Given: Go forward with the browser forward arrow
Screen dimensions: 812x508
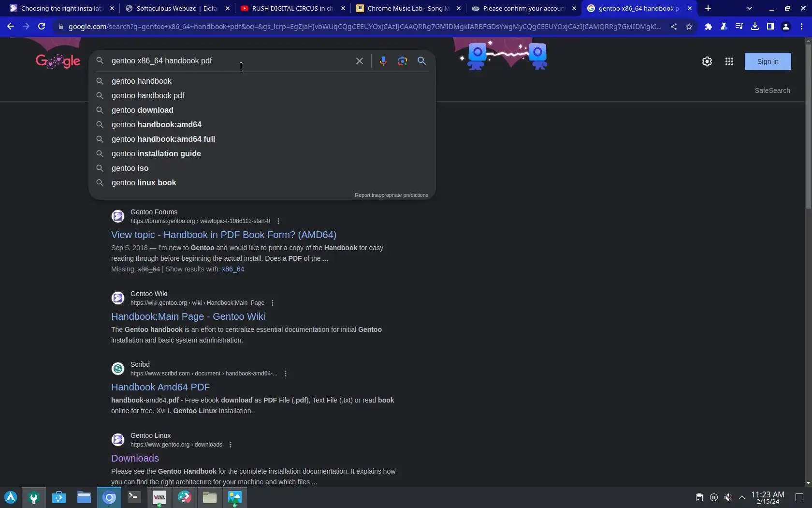Looking at the screenshot, I should pyautogui.click(x=26, y=27).
